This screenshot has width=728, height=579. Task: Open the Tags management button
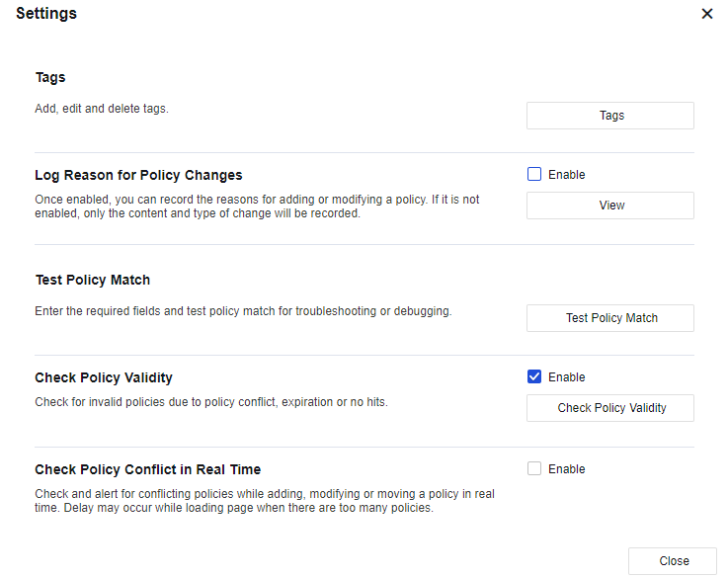click(609, 116)
